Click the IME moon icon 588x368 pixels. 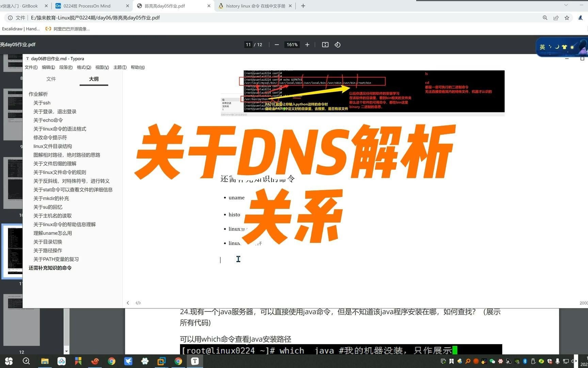pyautogui.click(x=557, y=47)
